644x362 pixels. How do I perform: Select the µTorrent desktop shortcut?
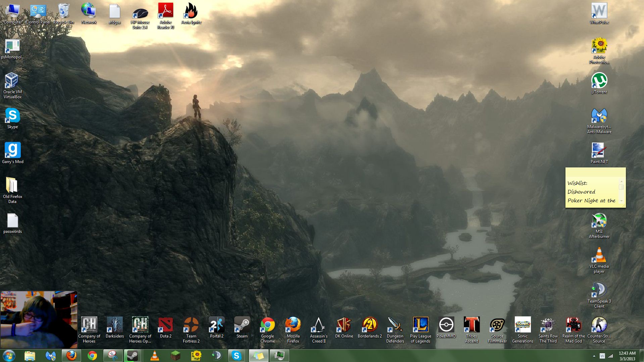pyautogui.click(x=599, y=81)
